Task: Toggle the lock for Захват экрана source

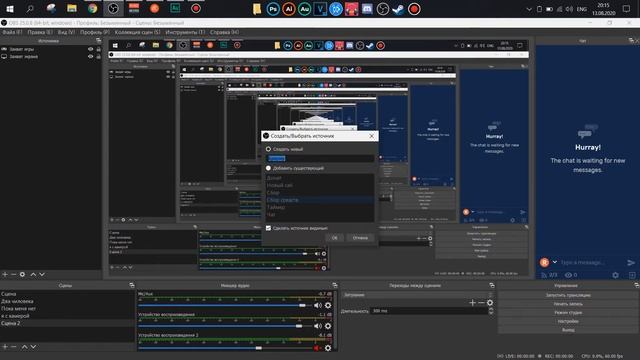Action: coord(98,56)
